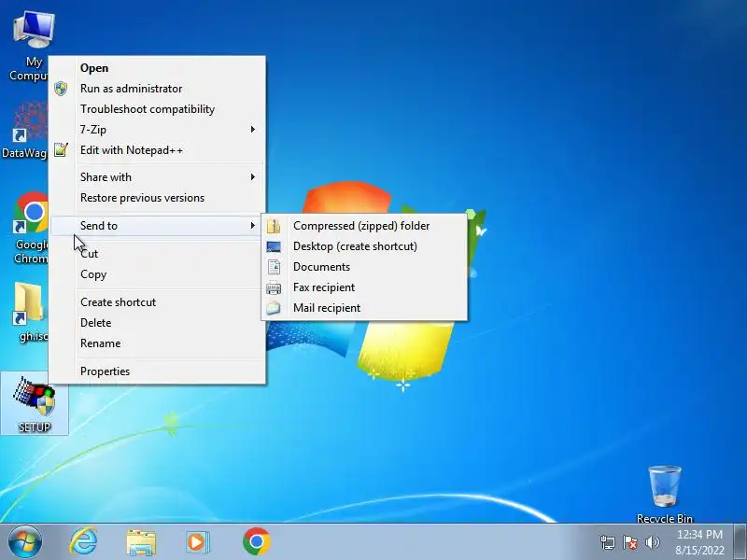Image resolution: width=747 pixels, height=560 pixels.
Task: Open the 7-Zip menu entry
Action: (157, 130)
